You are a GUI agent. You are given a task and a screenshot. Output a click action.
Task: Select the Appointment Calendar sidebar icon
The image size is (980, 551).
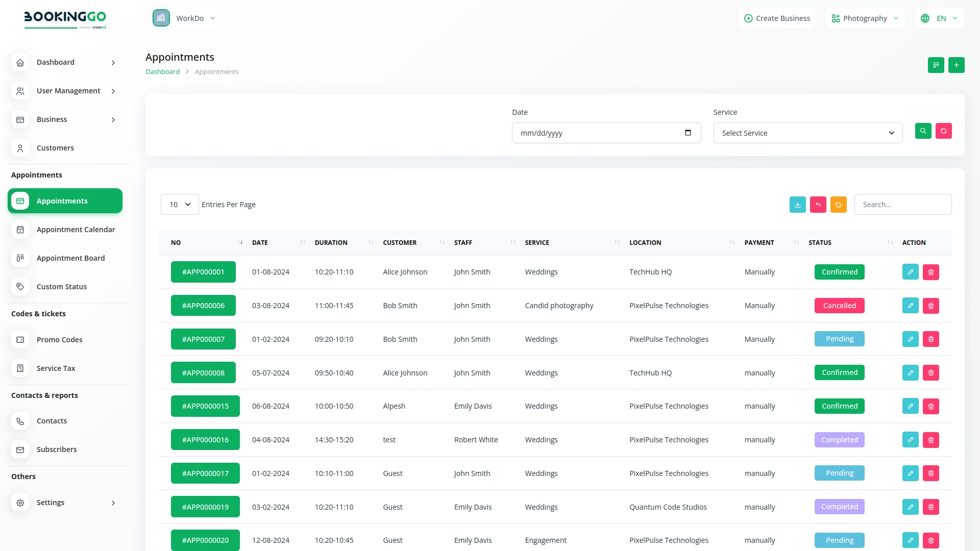pos(20,230)
